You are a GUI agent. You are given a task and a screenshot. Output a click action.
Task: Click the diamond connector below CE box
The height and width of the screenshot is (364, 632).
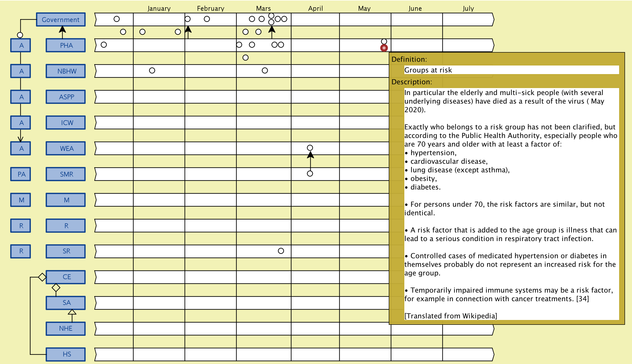click(56, 288)
